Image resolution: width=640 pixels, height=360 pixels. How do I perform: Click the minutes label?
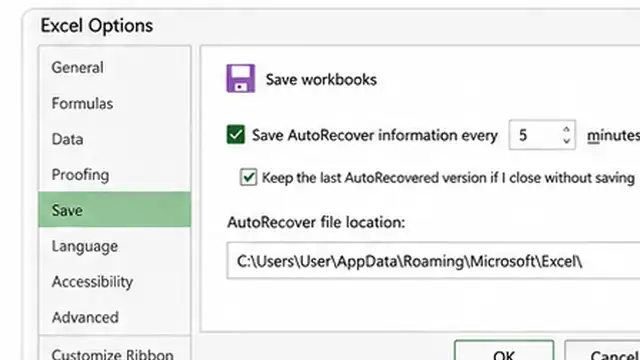[613, 136]
